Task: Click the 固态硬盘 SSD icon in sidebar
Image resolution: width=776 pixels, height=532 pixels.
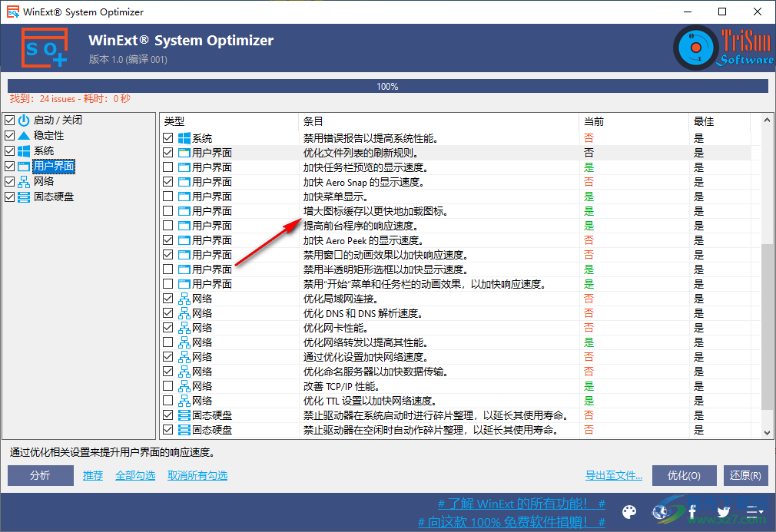Action: pos(23,197)
